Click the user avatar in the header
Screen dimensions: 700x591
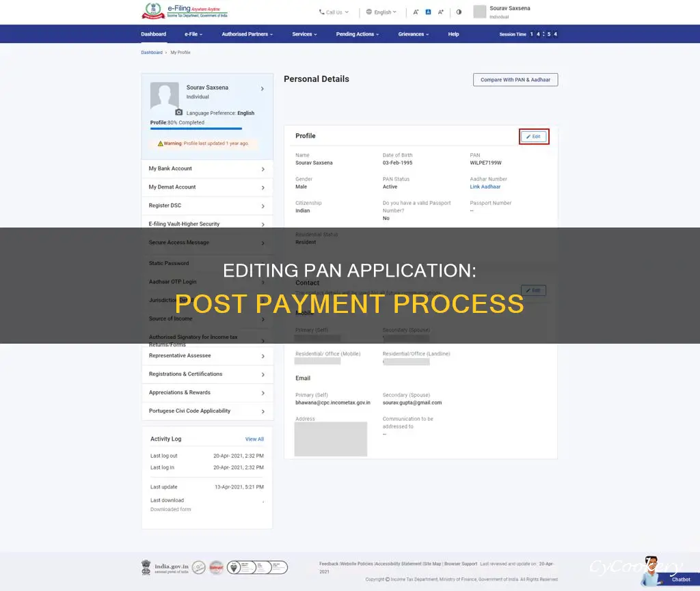coord(479,12)
